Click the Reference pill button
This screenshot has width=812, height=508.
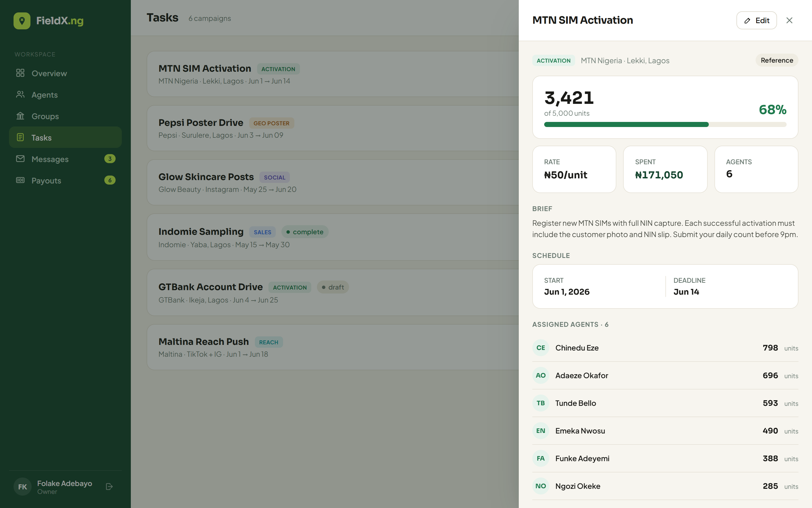[777, 60]
